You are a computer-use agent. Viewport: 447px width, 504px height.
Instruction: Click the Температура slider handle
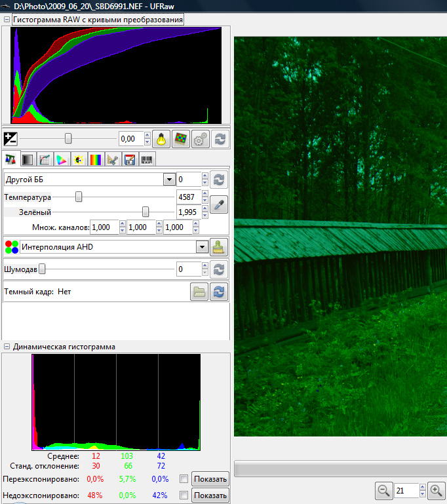pos(79,197)
